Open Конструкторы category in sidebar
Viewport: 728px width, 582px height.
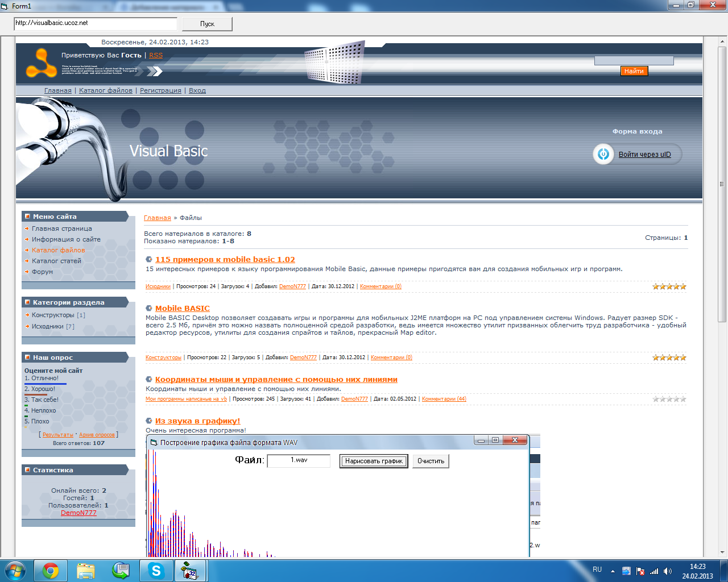pyautogui.click(x=53, y=315)
